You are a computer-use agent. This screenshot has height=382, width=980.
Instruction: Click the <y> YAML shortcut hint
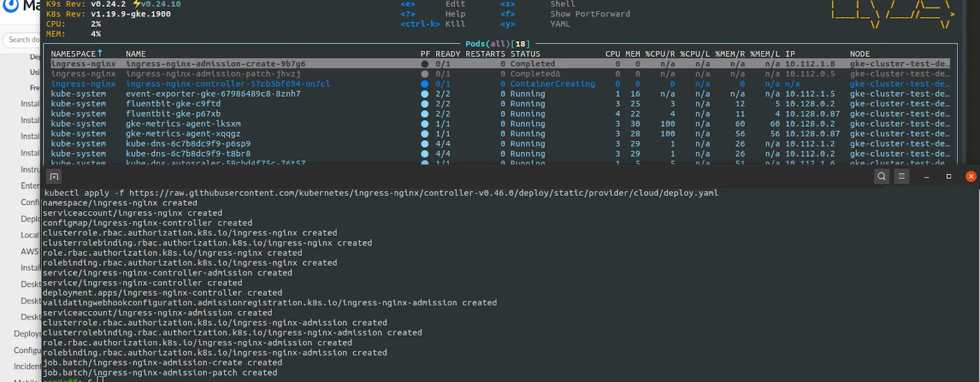pos(535,24)
